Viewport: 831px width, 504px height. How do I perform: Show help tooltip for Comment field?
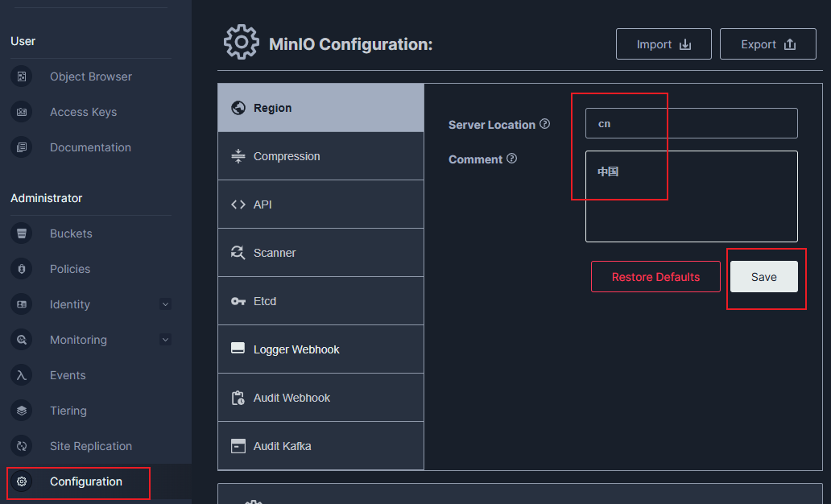(x=512, y=159)
